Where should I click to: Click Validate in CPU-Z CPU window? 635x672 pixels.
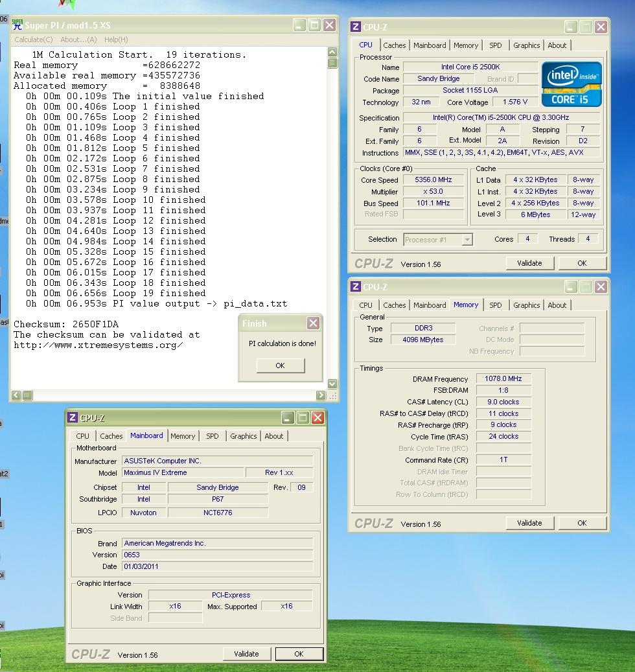(x=529, y=263)
